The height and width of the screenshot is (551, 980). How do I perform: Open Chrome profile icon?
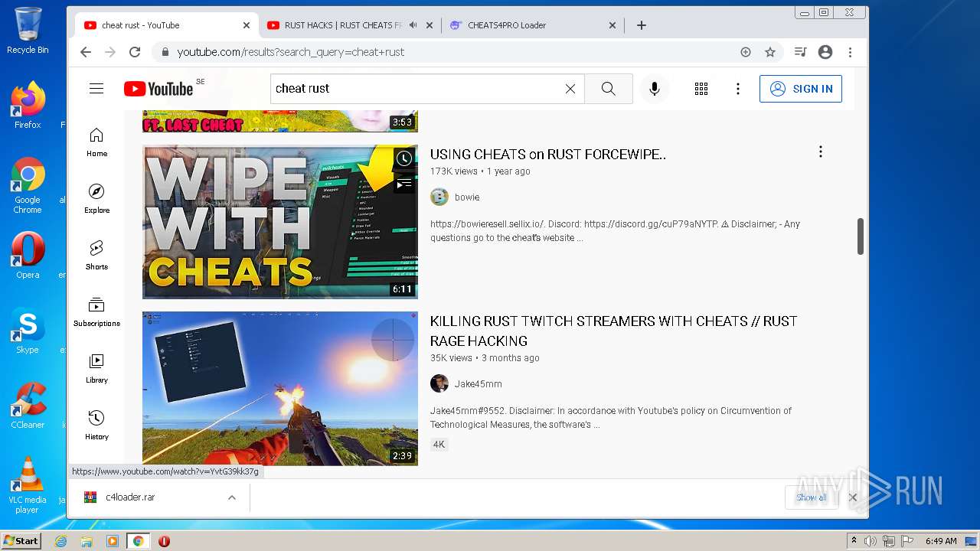coord(825,52)
